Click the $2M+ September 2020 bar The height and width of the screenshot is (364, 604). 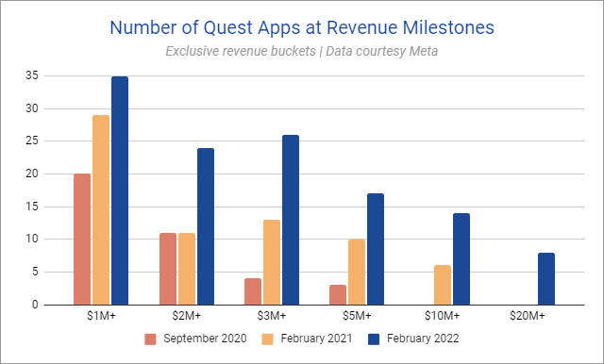[x=168, y=269]
